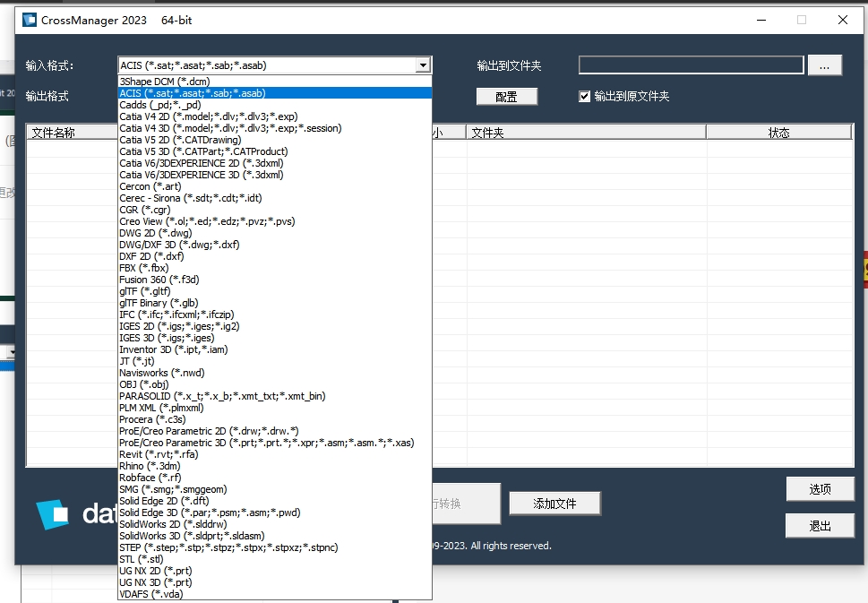Choose Revit (*.rvt;*.rfa) format

(275, 453)
